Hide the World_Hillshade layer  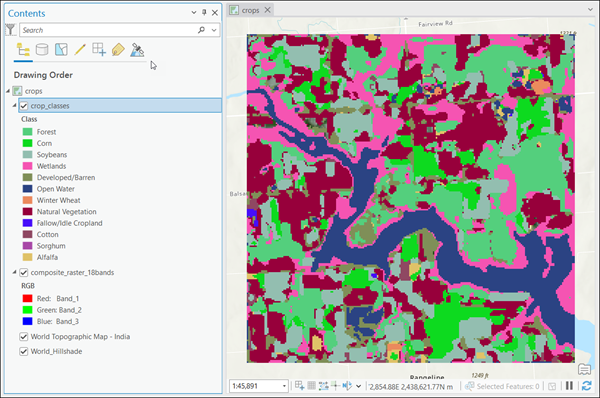[x=24, y=351]
